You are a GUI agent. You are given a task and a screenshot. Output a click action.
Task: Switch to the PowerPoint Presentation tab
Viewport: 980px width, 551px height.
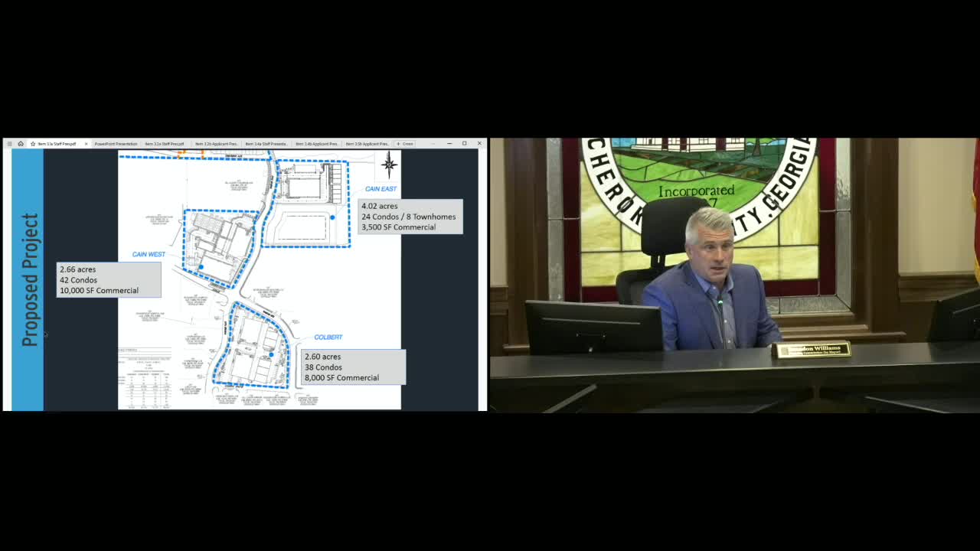coord(115,143)
